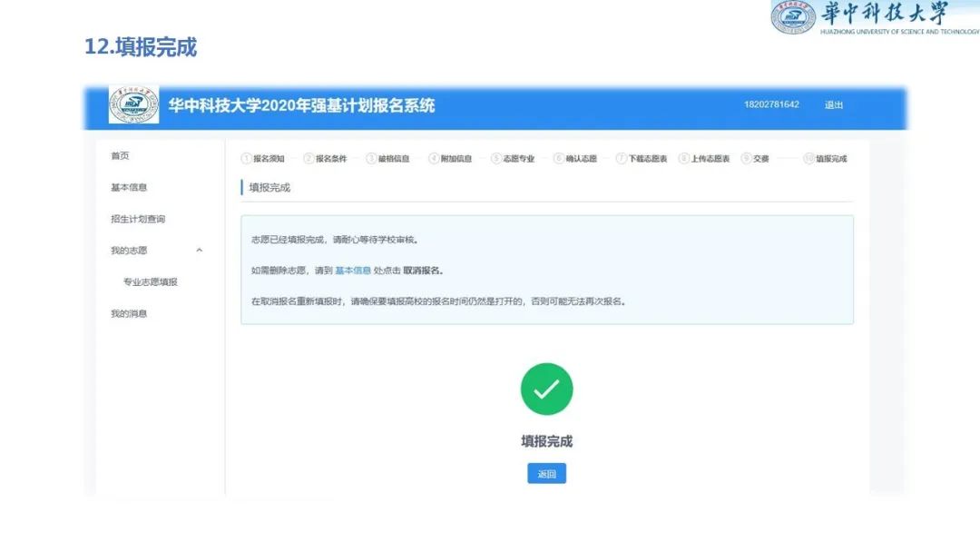Open 基本信息 in the sidebar
The height and width of the screenshot is (552, 980).
click(x=129, y=187)
